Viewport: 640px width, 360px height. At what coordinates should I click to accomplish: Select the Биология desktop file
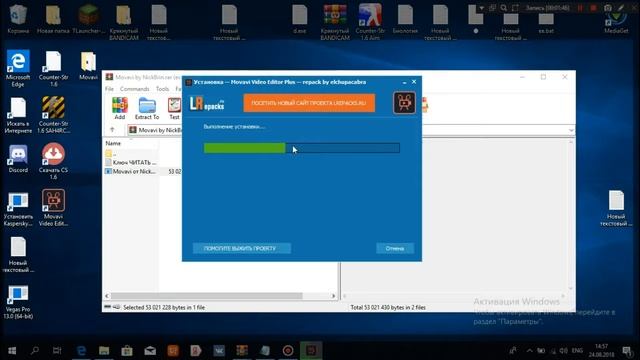click(405, 19)
